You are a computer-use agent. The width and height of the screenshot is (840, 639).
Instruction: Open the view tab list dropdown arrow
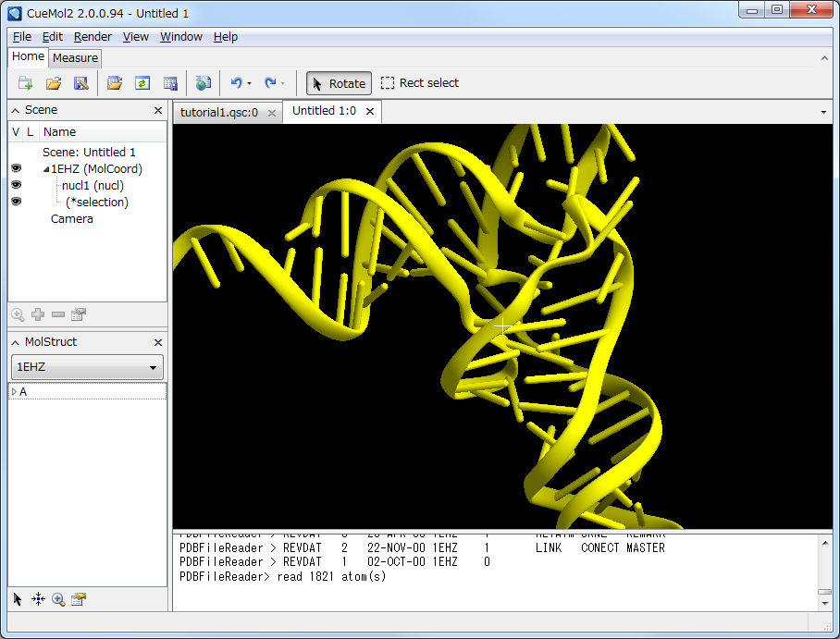[x=823, y=112]
